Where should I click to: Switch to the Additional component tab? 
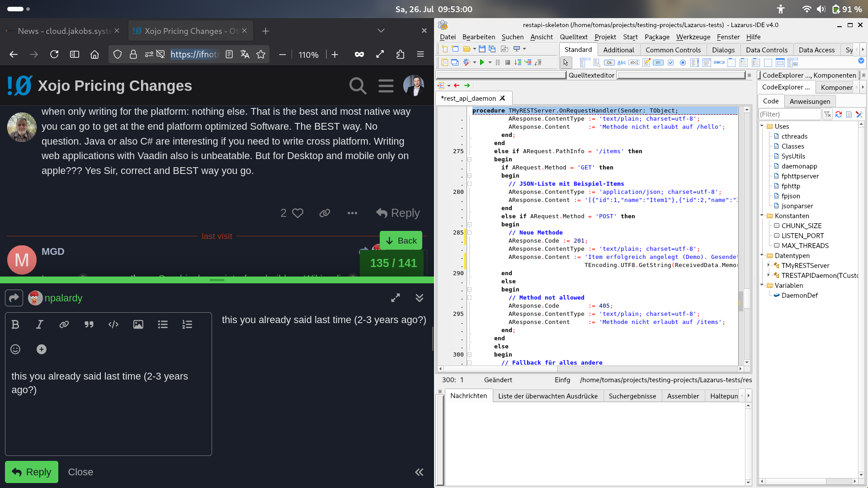(x=618, y=50)
